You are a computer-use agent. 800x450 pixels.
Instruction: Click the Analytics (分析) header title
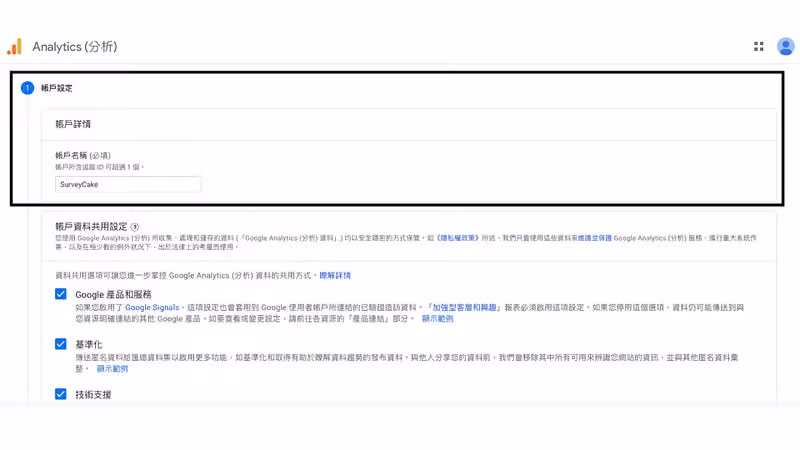(x=75, y=46)
